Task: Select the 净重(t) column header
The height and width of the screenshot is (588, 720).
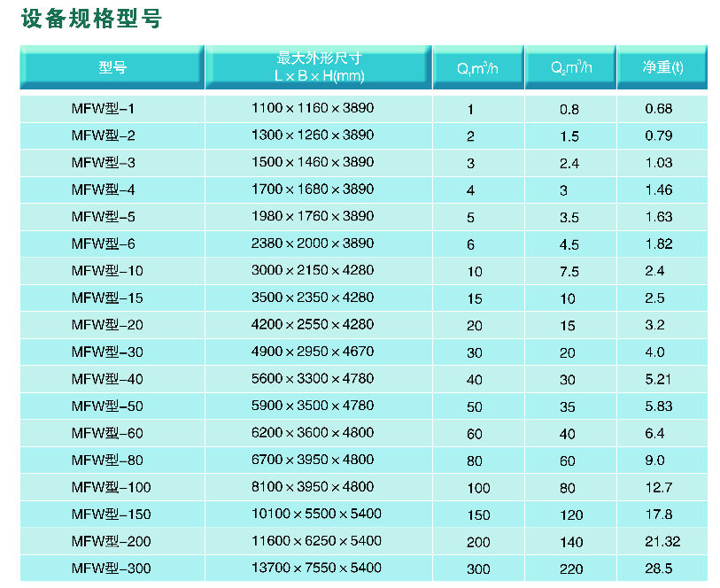Action: tap(662, 68)
